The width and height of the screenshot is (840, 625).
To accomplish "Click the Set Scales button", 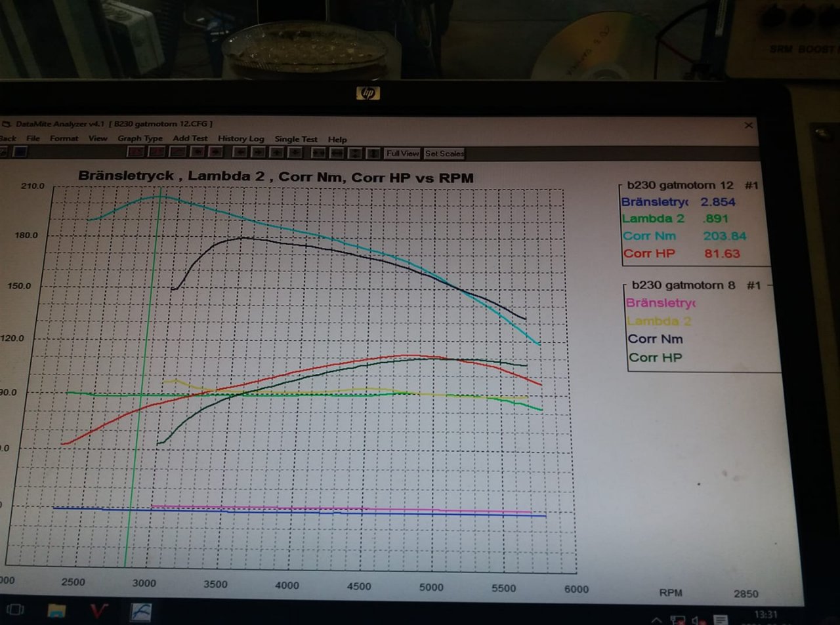I will click(x=444, y=153).
